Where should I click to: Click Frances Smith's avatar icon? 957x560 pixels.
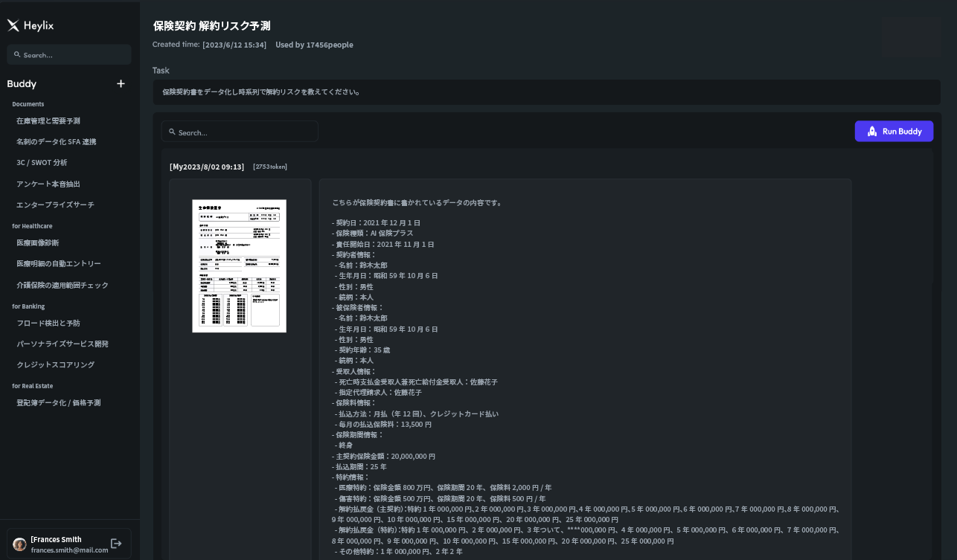[x=19, y=544]
